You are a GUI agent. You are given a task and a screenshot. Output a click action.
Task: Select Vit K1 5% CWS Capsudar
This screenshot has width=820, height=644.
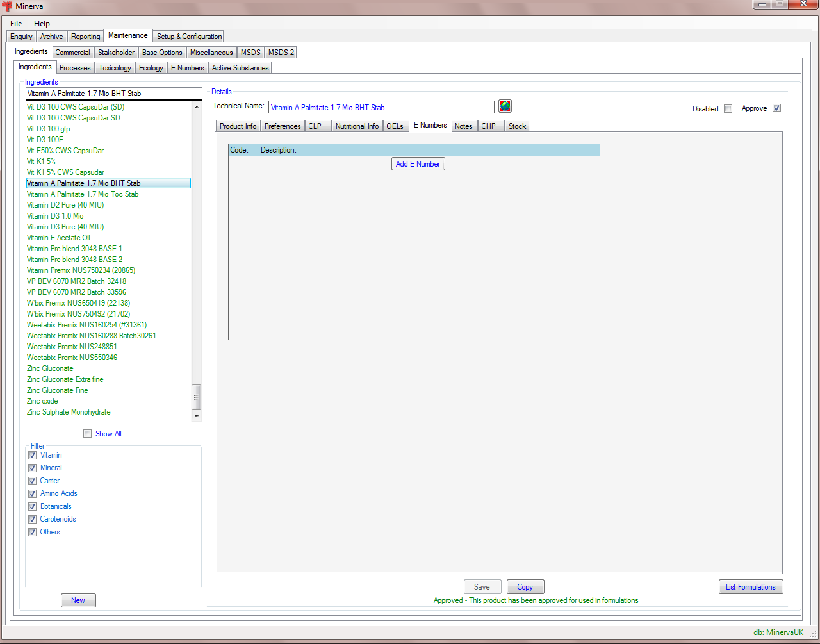(65, 172)
